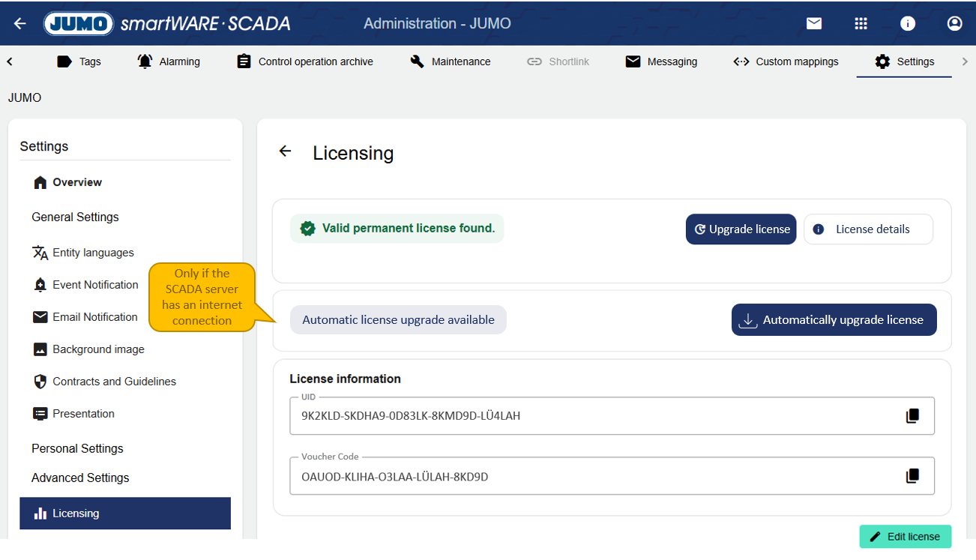Open the Alarming tab
Image resolution: width=976 pixels, height=560 pixels.
coord(169,61)
